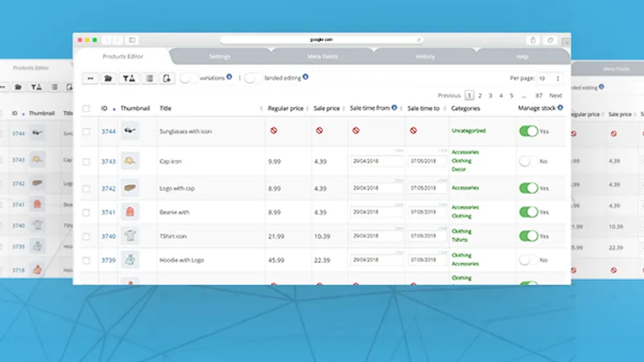Image resolution: width=644 pixels, height=362 pixels.
Task: Click the info icon beside binded editing
Action: (x=306, y=76)
